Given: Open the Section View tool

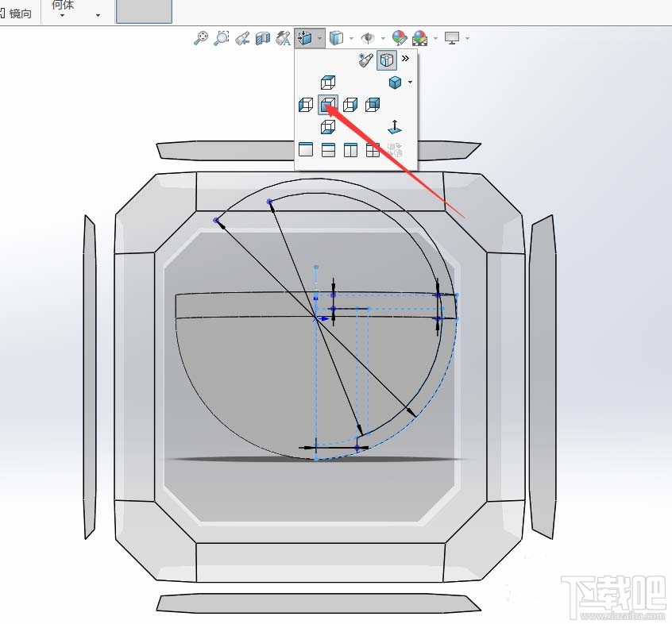Looking at the screenshot, I should [x=263, y=37].
